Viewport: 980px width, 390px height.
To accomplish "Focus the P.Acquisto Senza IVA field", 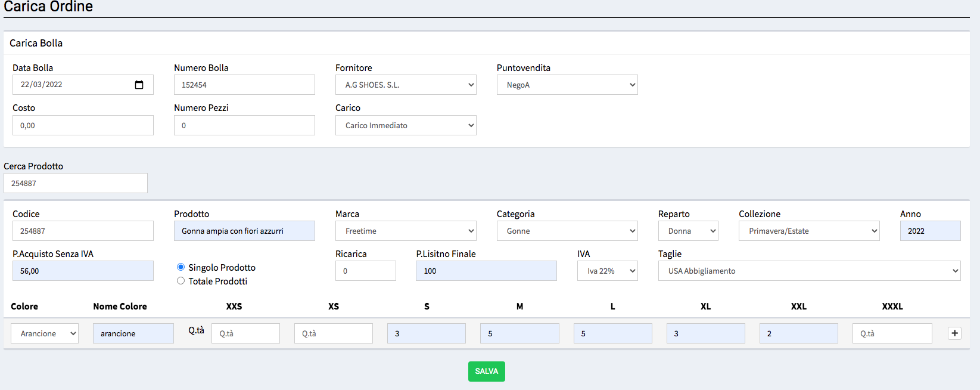I will tap(83, 271).
